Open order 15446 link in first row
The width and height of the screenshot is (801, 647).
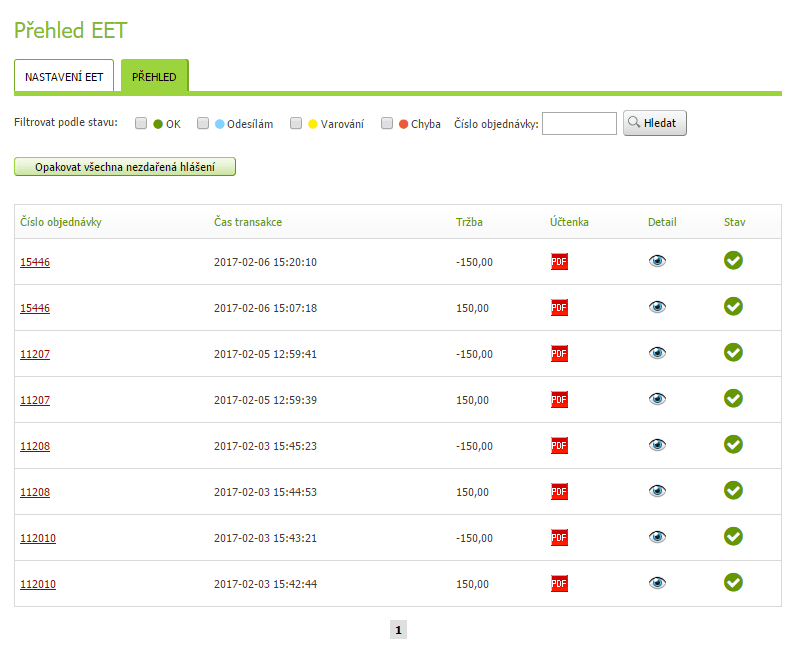click(x=35, y=262)
